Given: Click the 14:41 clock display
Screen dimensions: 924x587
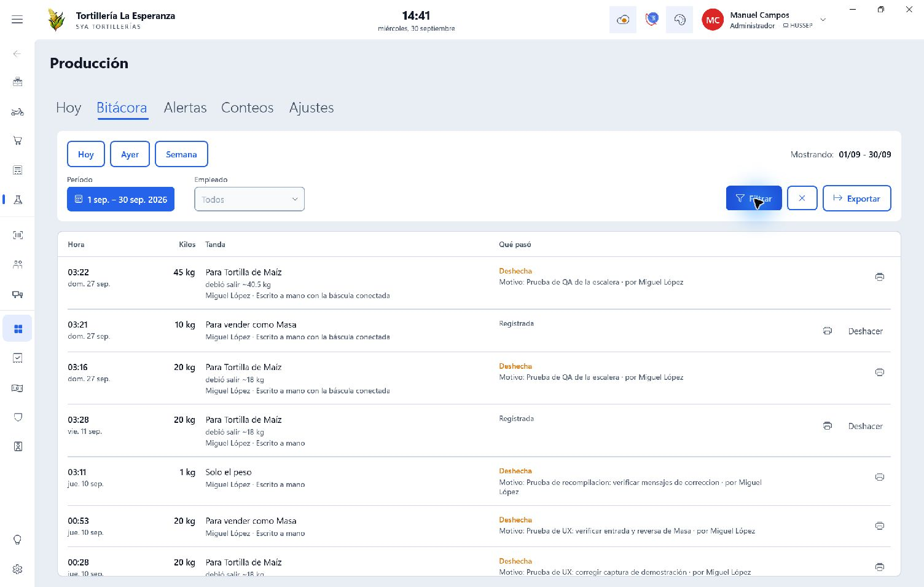Looking at the screenshot, I should [x=416, y=15].
